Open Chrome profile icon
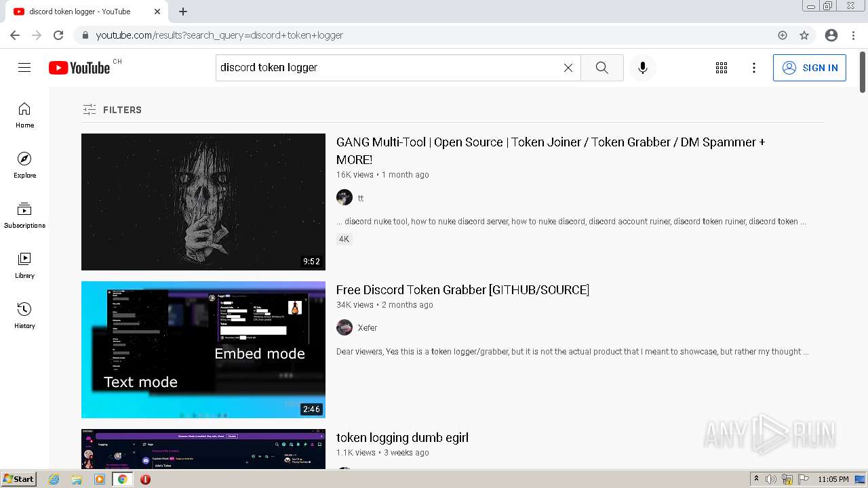 pos(831,35)
